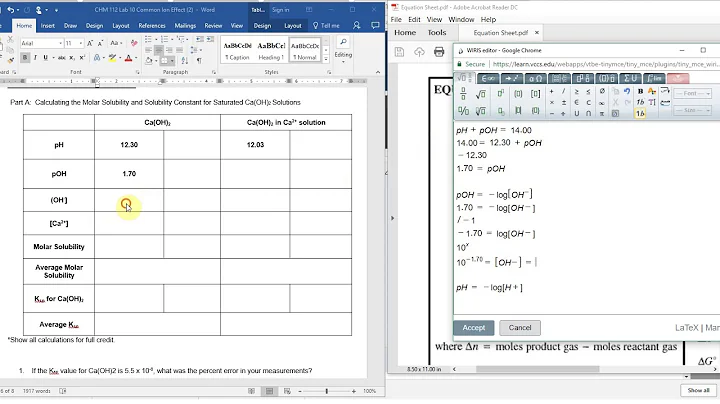
Task: Click the WIRIS font color icon
Action: [652, 91]
